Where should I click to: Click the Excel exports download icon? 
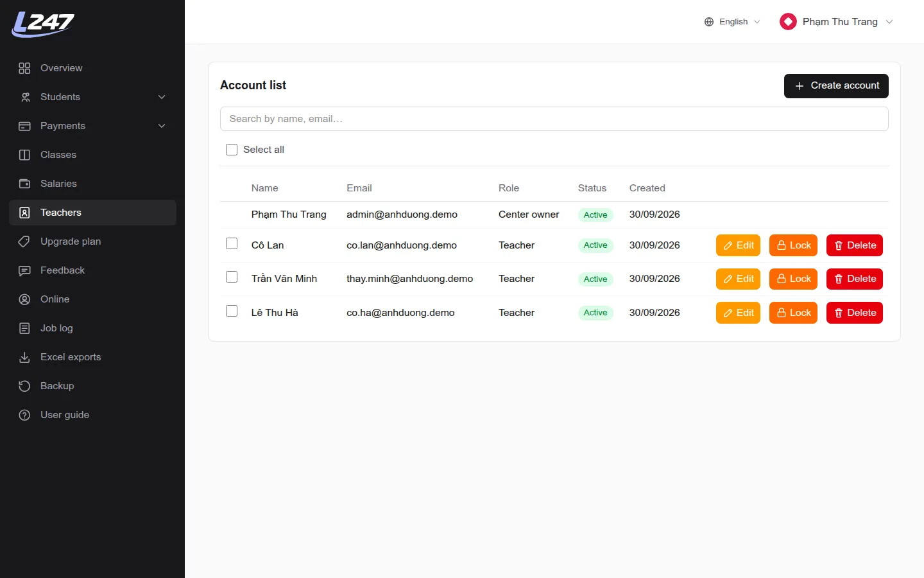click(24, 357)
